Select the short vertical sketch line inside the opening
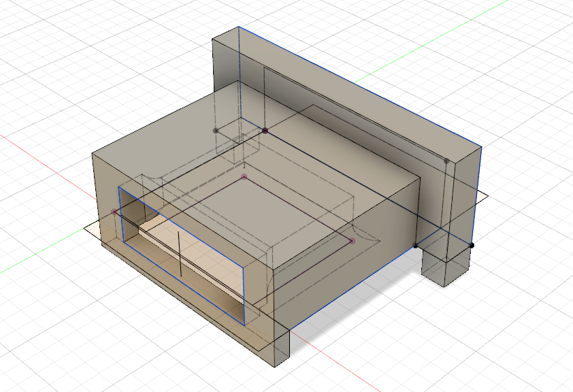 point(180,254)
